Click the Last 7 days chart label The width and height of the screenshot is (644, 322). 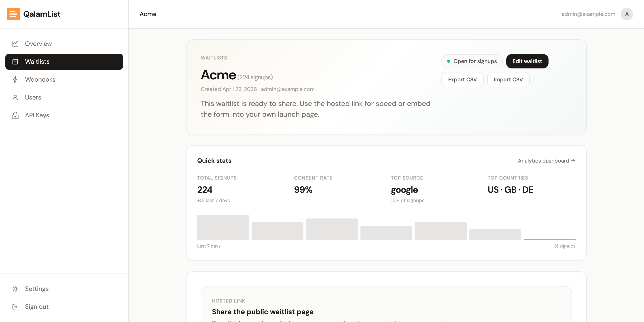(x=209, y=246)
